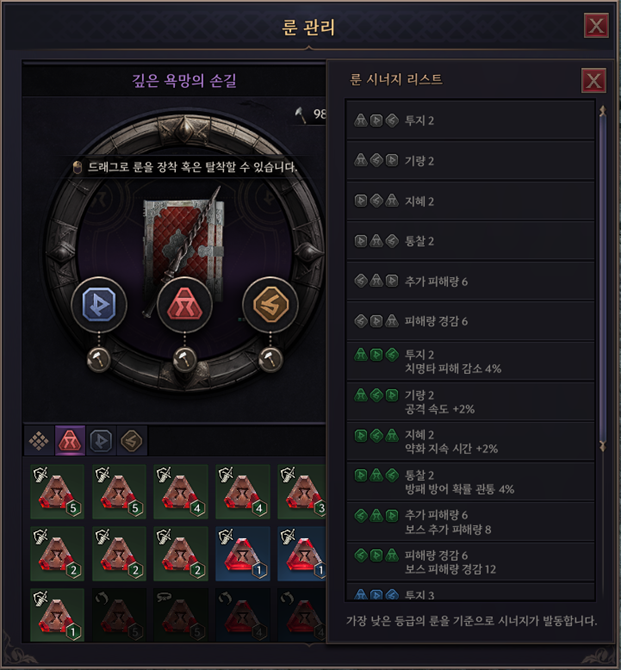Select the orange rune slot on the right
The image size is (621, 670).
coord(271,304)
